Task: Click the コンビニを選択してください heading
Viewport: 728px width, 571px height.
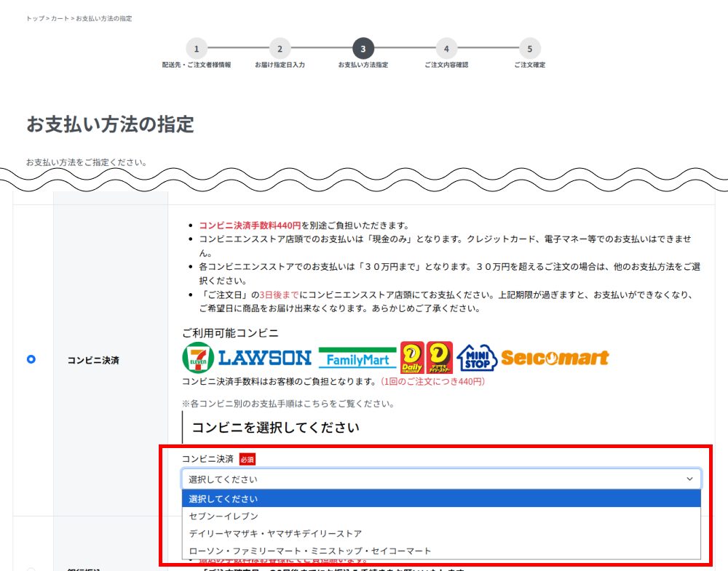Action: tap(275, 427)
